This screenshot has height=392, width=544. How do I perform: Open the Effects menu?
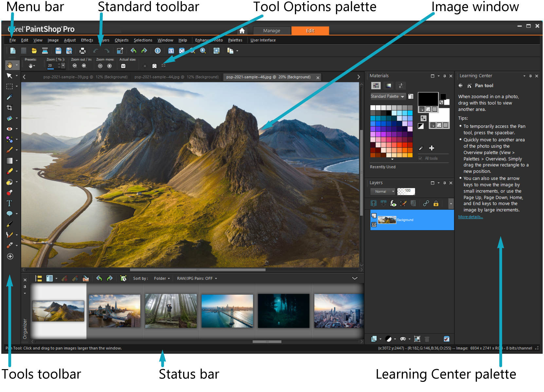pyautogui.click(x=87, y=40)
